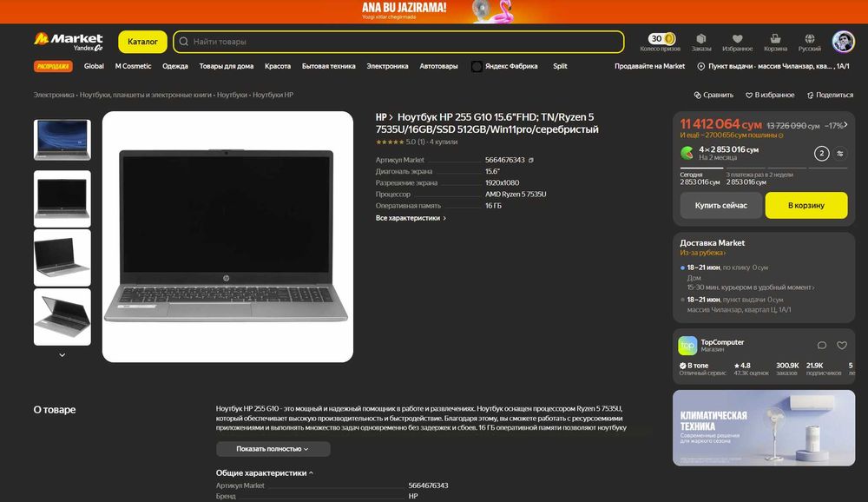This screenshot has height=502, width=868.
Task: Focus the Найти товары search field
Action: coord(398,42)
